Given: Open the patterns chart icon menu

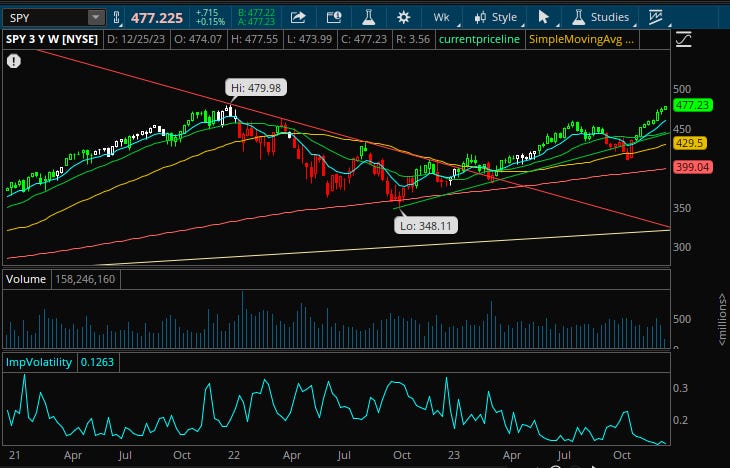Looking at the screenshot, I should pyautogui.click(x=657, y=18).
